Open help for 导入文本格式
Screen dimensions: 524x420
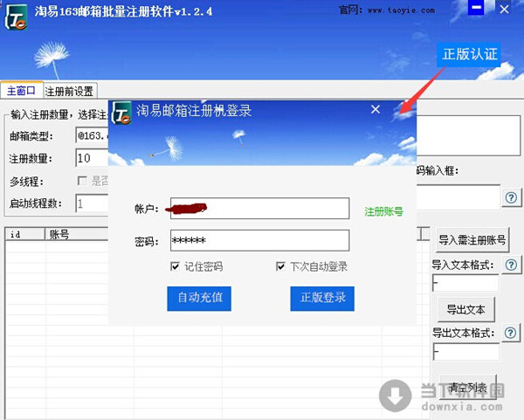pyautogui.click(x=511, y=265)
